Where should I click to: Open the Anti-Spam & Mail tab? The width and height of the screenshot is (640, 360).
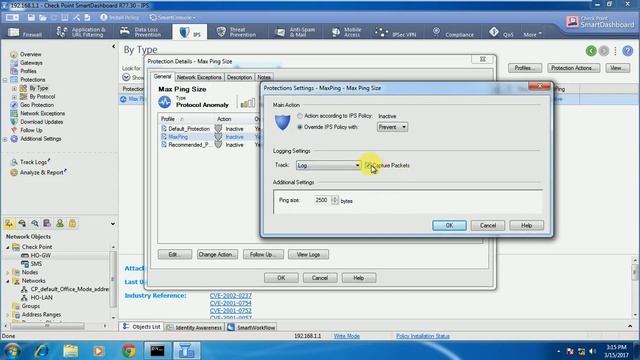click(296, 32)
